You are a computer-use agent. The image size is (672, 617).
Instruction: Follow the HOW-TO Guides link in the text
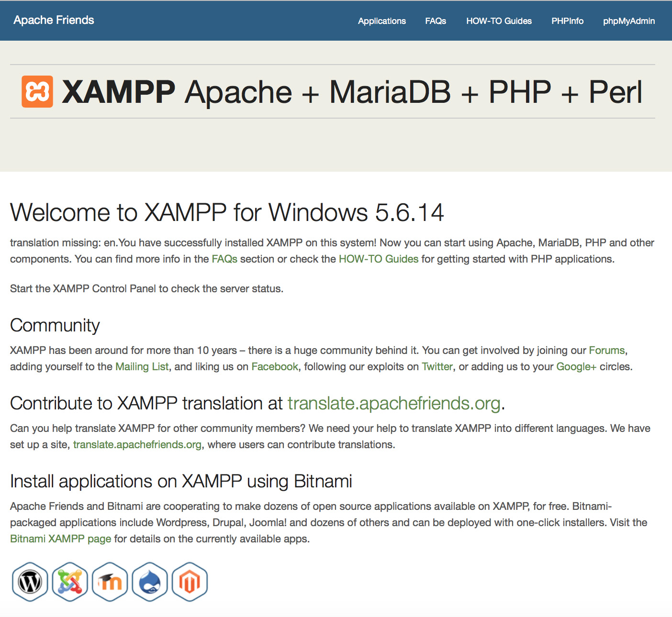tap(378, 259)
